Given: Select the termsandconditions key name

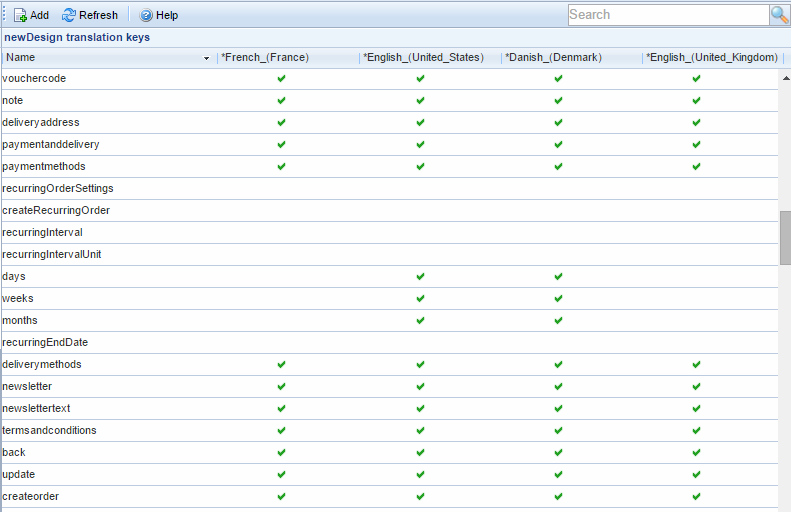Looking at the screenshot, I should coord(50,430).
